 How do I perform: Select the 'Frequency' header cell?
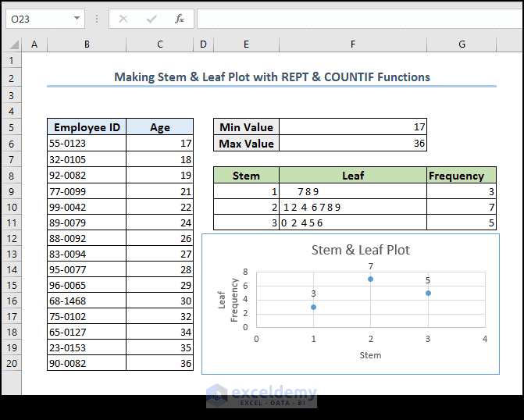(462, 176)
